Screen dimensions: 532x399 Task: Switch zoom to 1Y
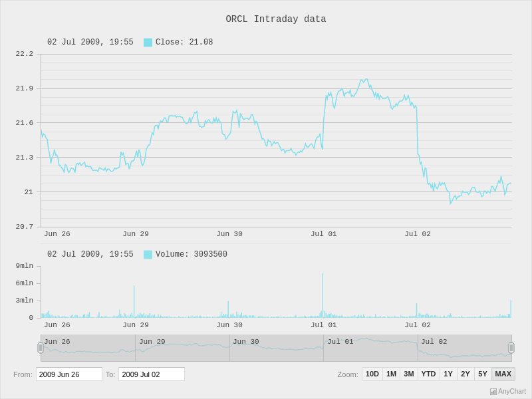[448, 374]
